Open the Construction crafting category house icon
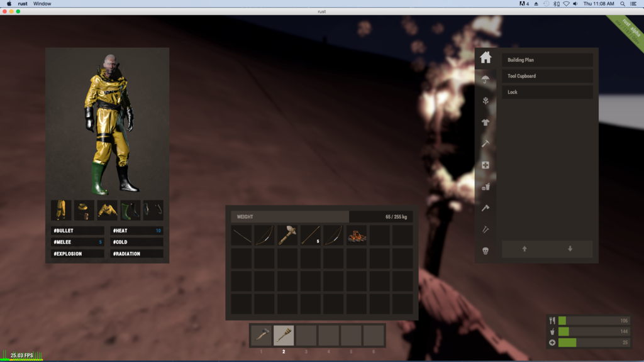This screenshot has width=644, height=362. pos(486,57)
